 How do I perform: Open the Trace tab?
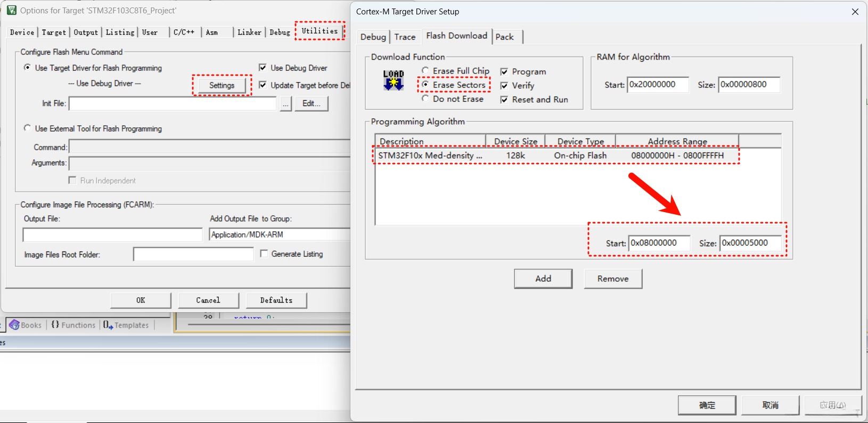point(405,37)
